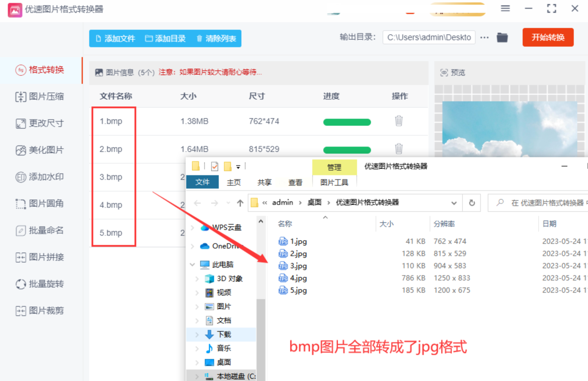This screenshot has width=588, height=381.
Task: Click the progress bar of 2.bmp
Action: [x=347, y=149]
